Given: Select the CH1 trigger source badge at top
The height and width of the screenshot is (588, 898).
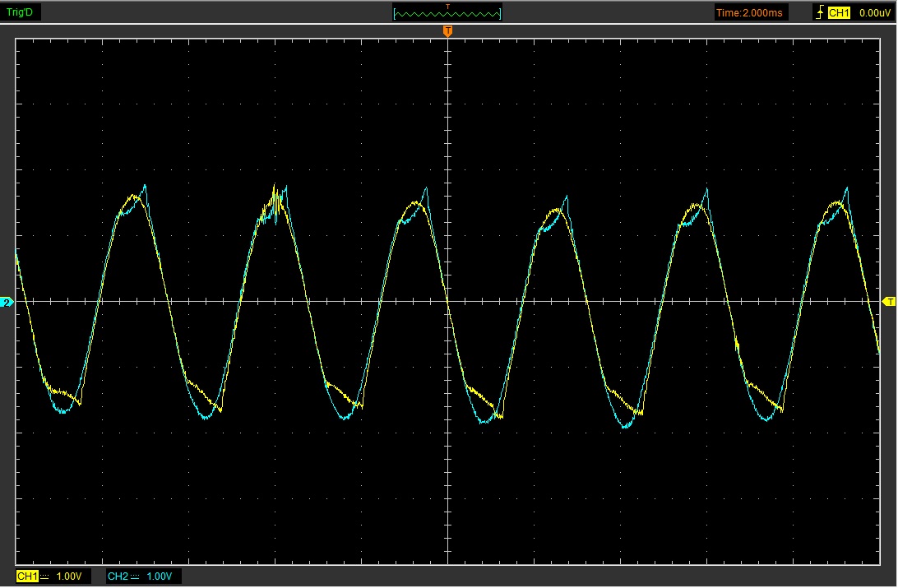Looking at the screenshot, I should pos(838,12).
